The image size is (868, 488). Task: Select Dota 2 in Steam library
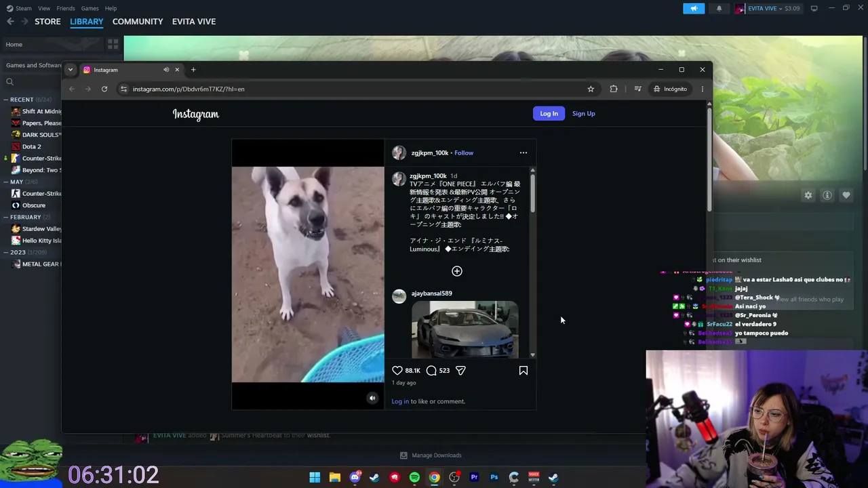(x=31, y=146)
